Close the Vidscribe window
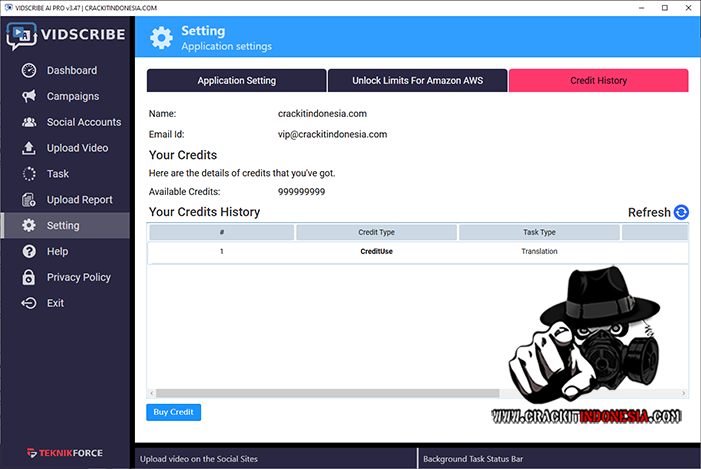Screen dimensions: 701x469 [688, 8]
